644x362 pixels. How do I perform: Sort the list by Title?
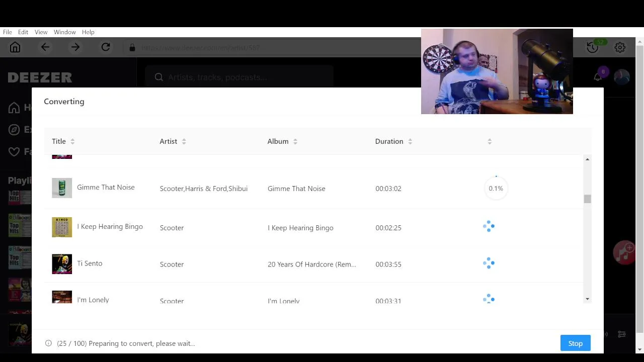point(72,141)
